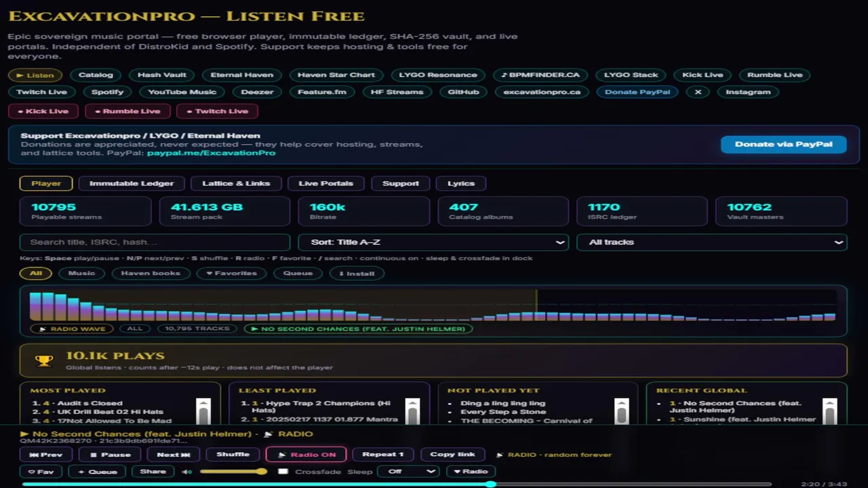Switch to the Player tab
The width and height of the screenshot is (868, 488).
tap(46, 184)
